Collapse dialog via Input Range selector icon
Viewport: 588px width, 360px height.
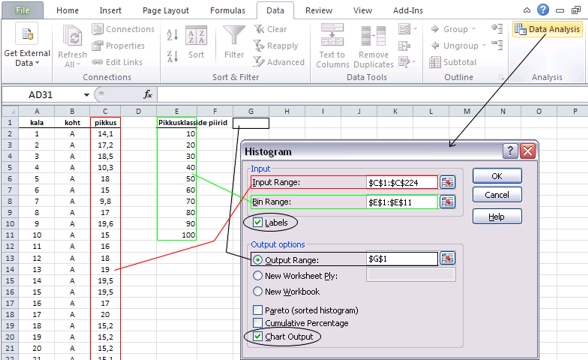(x=447, y=183)
